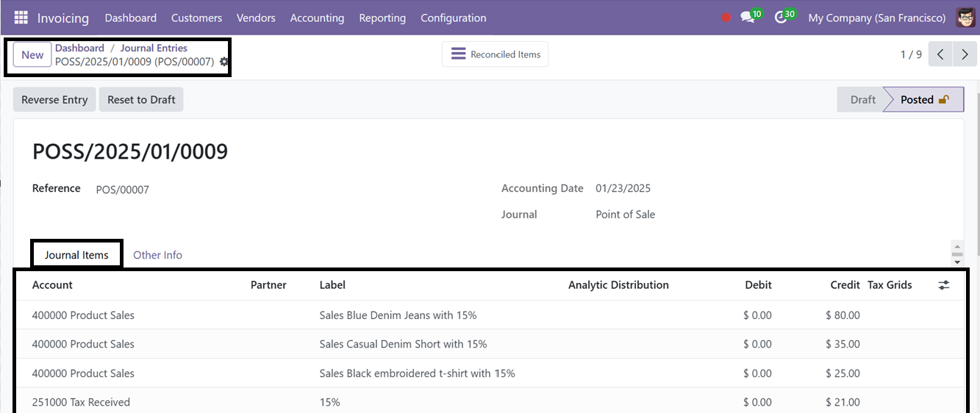Click the Analytic Distribution column header
The image size is (980, 413).
tap(618, 285)
